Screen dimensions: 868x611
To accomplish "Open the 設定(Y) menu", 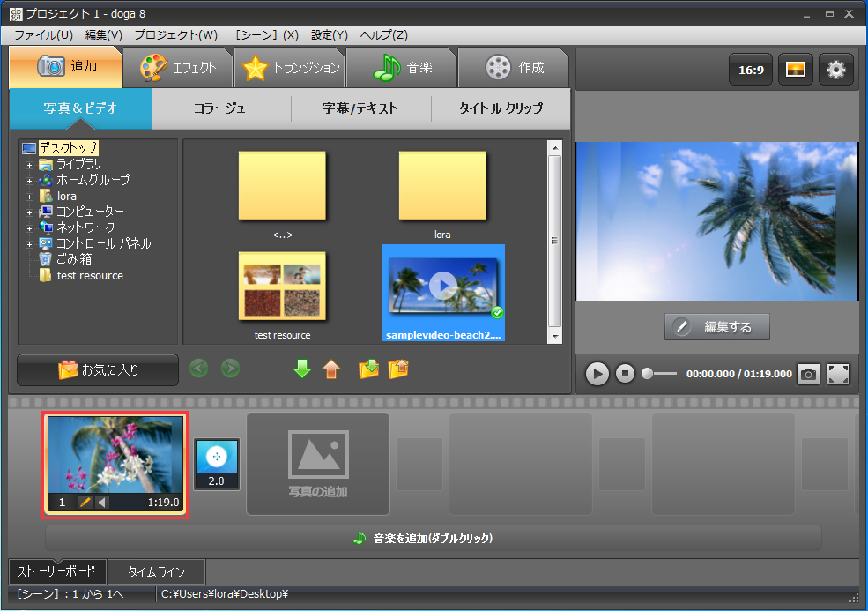I will pyautogui.click(x=330, y=35).
